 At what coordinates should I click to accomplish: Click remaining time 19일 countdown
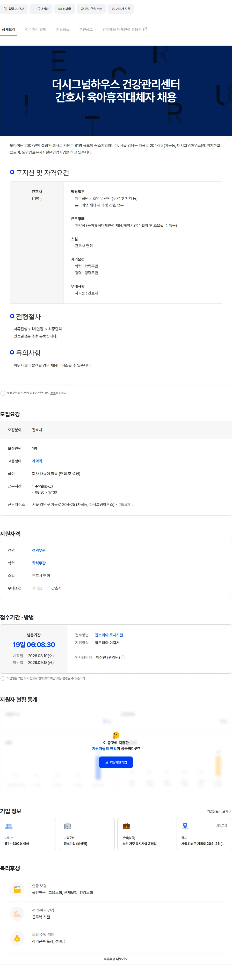point(34,645)
